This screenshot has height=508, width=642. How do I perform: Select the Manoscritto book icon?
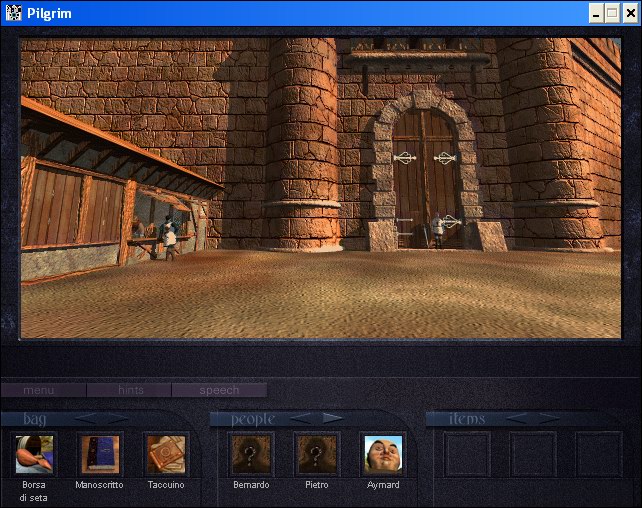tap(100, 454)
